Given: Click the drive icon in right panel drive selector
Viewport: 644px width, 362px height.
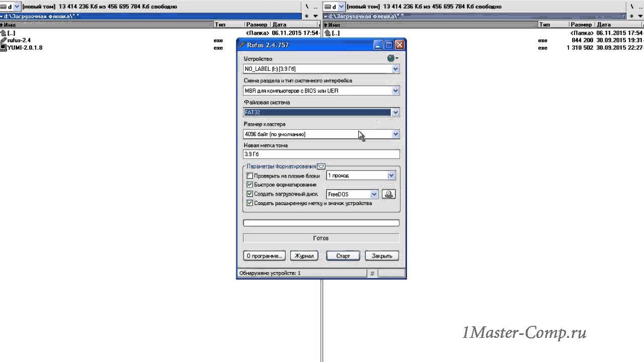Looking at the screenshot, I should click(x=328, y=7).
